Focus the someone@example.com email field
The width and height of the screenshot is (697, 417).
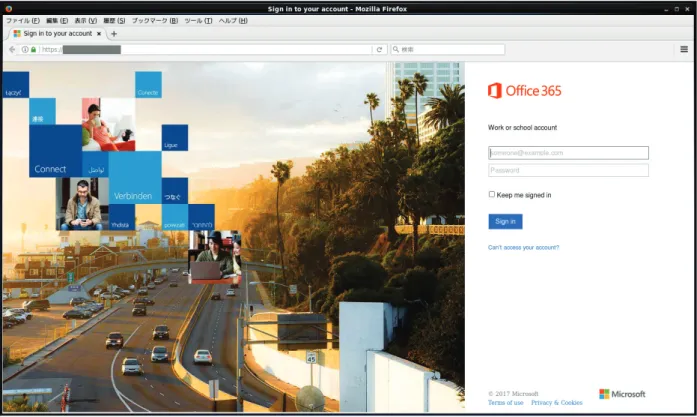pyautogui.click(x=569, y=153)
